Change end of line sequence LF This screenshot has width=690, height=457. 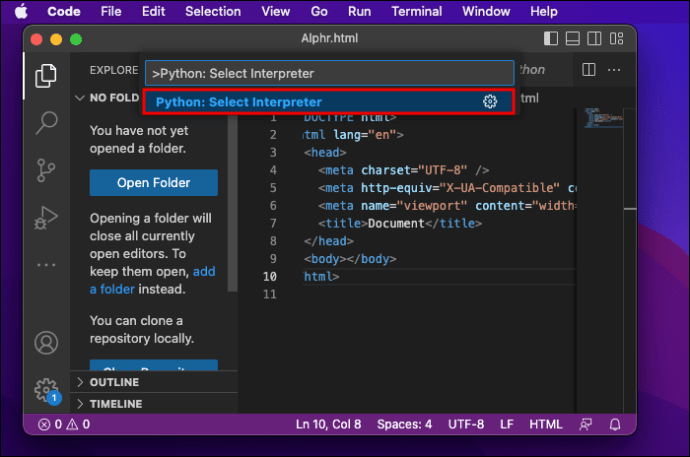tap(506, 424)
